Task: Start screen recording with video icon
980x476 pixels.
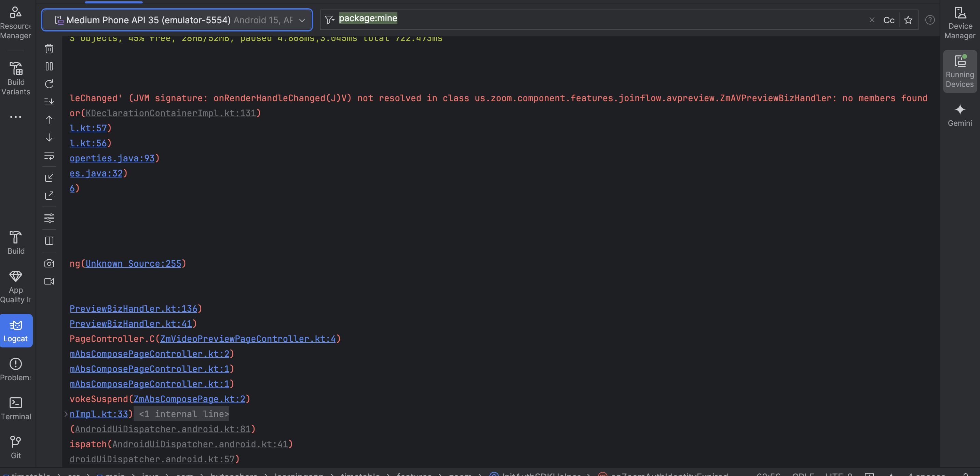Action: point(49,281)
